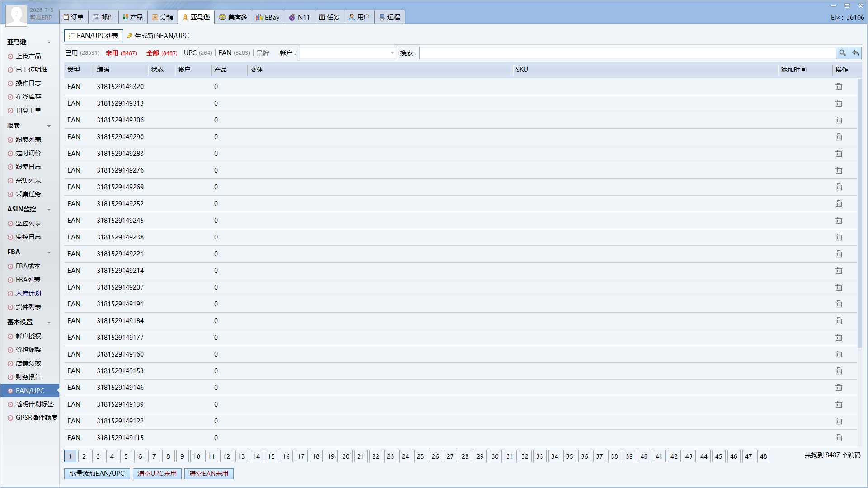The image size is (868, 488).
Task: Switch to the 亚马逊 Amazon tab
Action: coord(196,17)
